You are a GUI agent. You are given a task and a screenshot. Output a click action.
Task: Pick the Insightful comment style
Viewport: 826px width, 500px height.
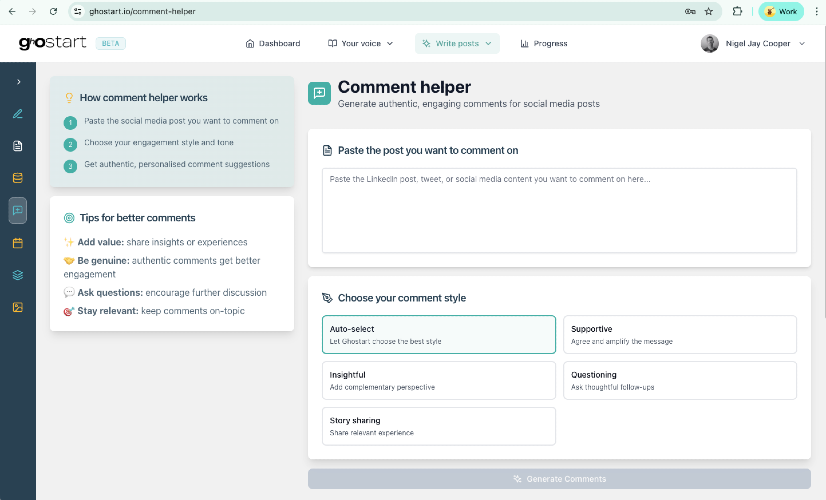(x=439, y=380)
